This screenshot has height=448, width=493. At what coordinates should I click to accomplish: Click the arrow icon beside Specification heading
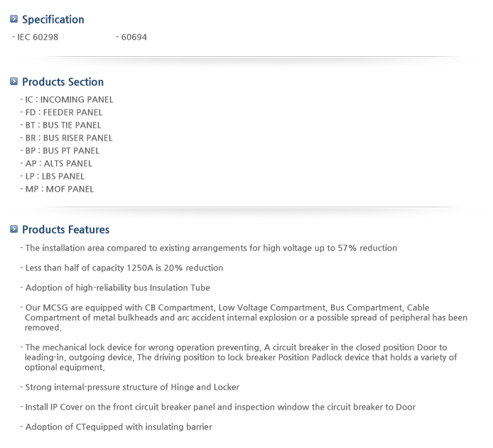click(x=13, y=19)
